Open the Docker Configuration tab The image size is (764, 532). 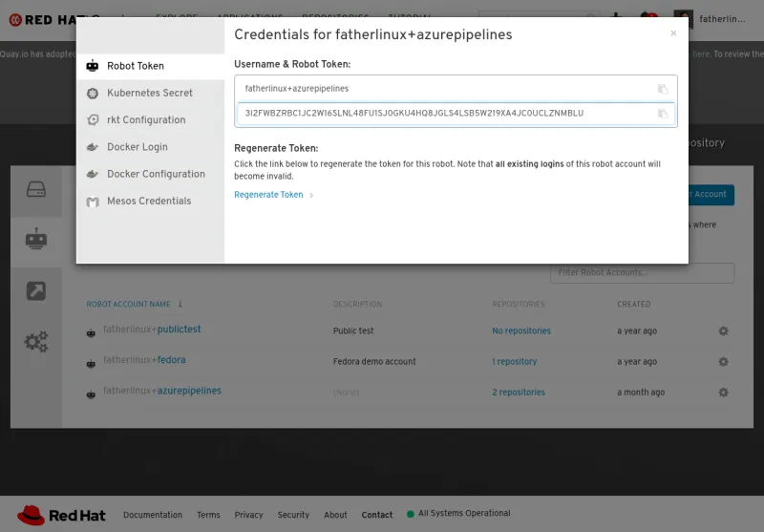156,174
